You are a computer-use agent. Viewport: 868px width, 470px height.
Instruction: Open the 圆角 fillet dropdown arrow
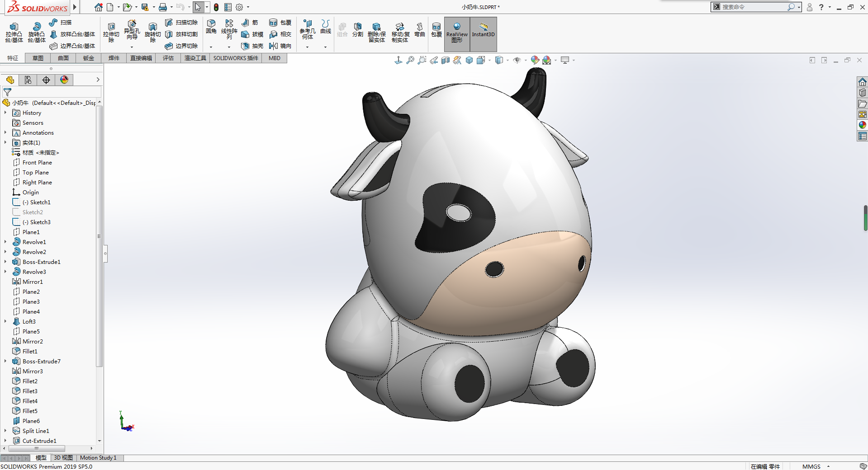pos(211,47)
